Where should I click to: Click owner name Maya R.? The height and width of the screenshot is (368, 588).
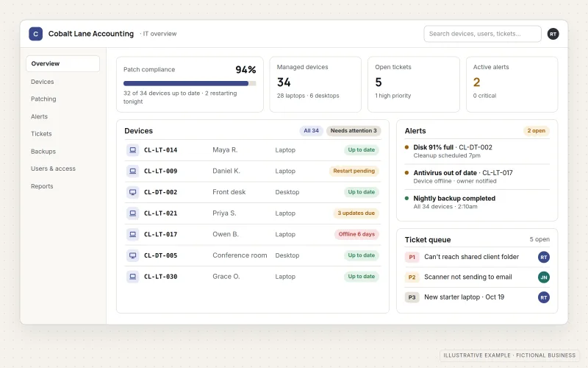[225, 150]
